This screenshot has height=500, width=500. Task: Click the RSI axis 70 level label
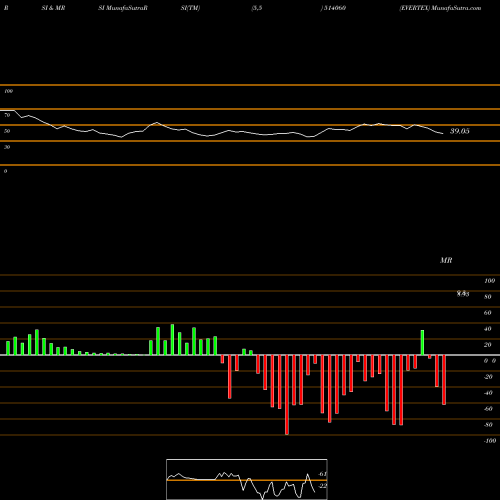[x=7, y=115]
